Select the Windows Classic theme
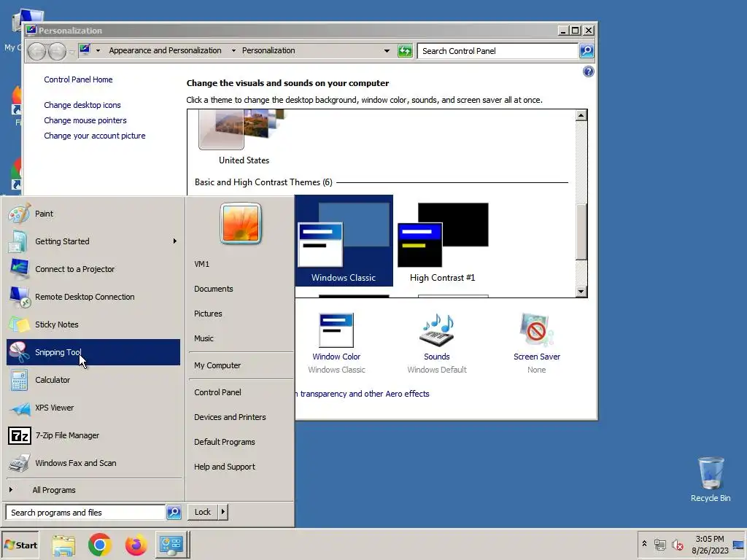The width and height of the screenshot is (747, 560). pos(344,241)
